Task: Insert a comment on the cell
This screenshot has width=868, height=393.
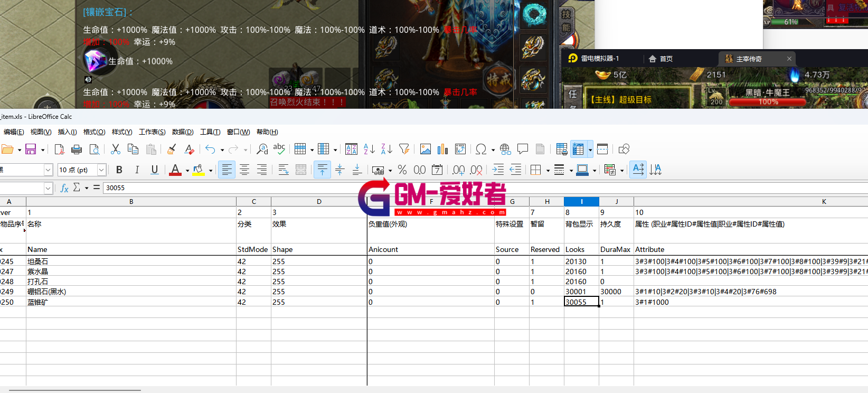Action: tap(523, 149)
